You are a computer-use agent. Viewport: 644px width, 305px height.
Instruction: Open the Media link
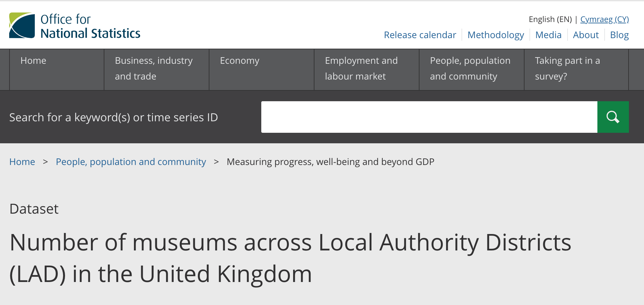point(548,35)
